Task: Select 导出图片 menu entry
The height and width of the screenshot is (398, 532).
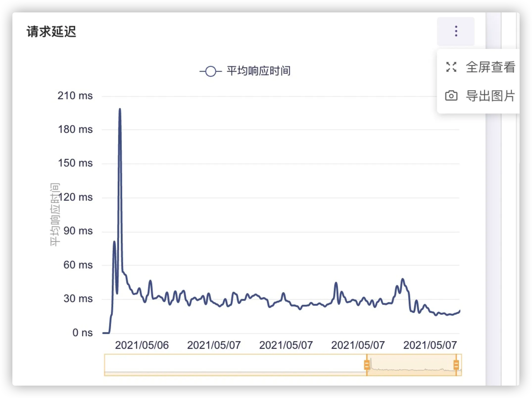Action: tap(490, 96)
